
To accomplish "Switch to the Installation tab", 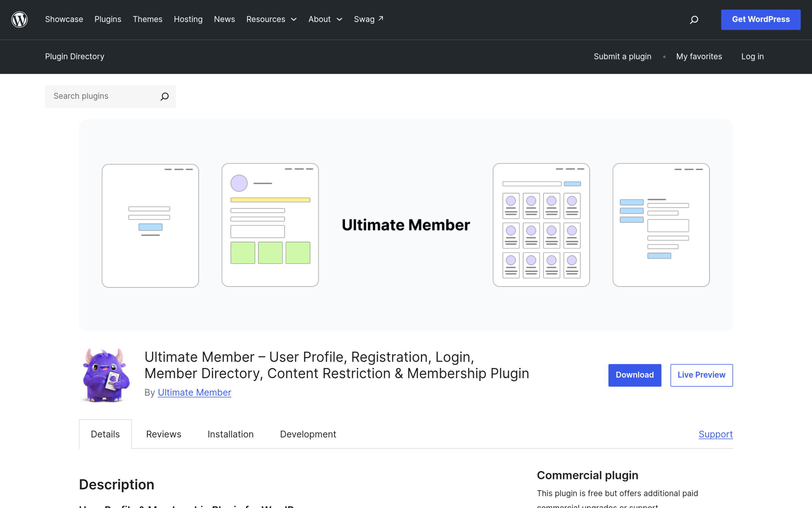I will (x=231, y=434).
